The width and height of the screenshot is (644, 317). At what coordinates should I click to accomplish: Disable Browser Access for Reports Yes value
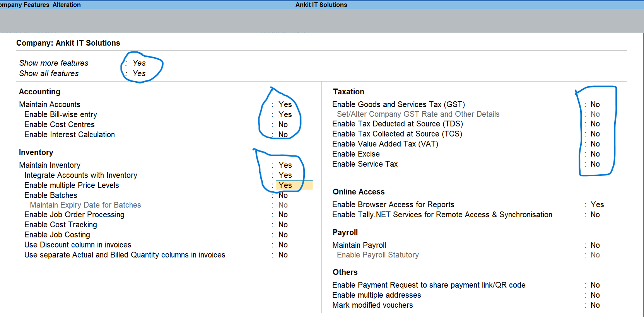tap(597, 205)
